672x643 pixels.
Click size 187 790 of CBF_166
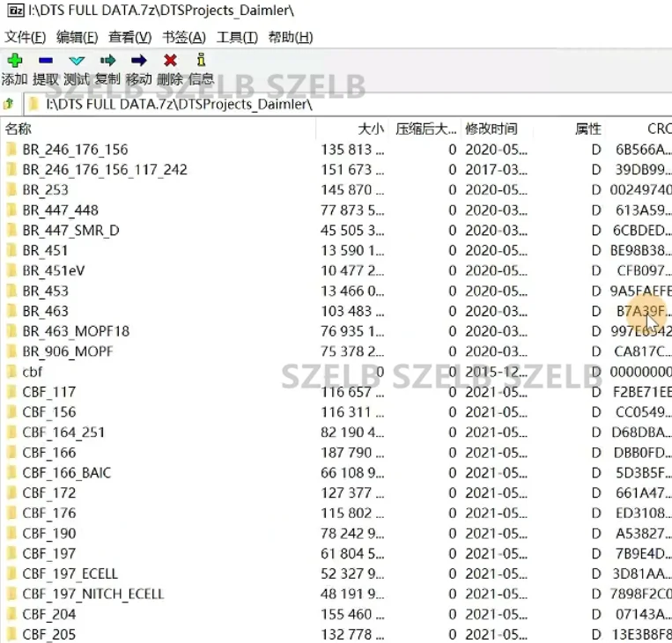[352, 453]
